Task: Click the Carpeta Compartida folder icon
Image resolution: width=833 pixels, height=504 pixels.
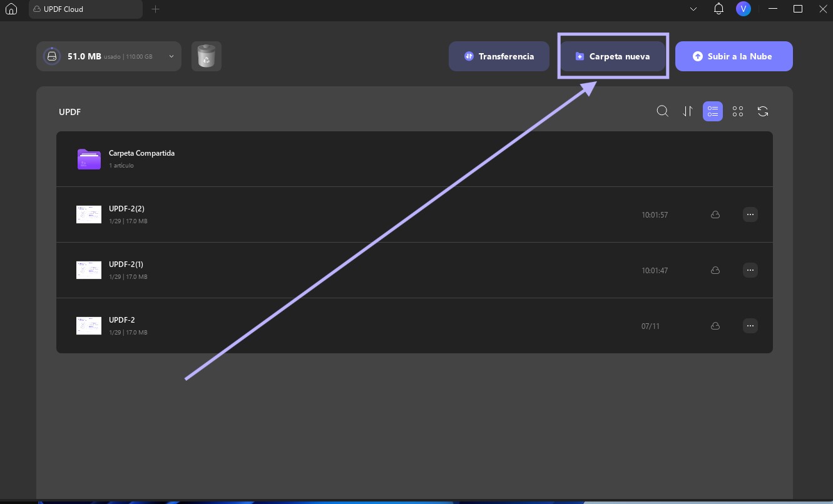Action: click(89, 159)
